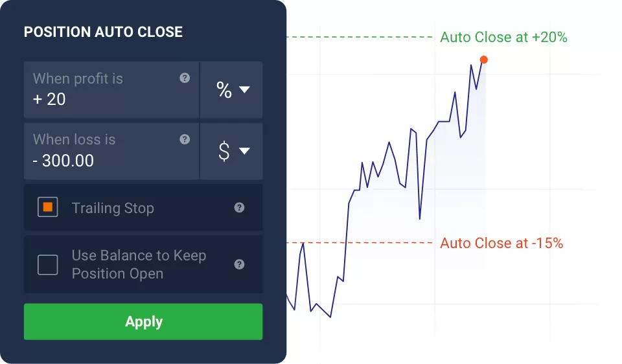Viewport: 622px width, 364px height.
Task: Open the loss unit dollar dropdown
Action: (231, 152)
